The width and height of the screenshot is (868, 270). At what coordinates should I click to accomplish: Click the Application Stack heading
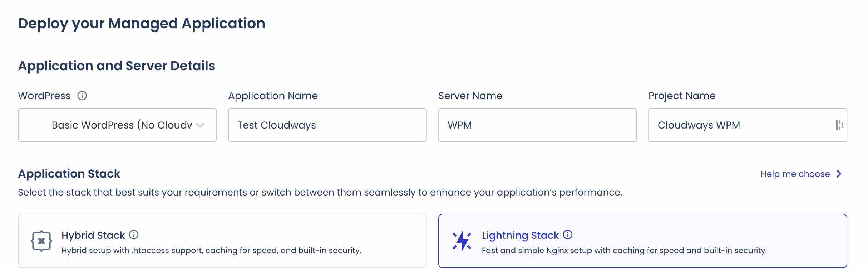[x=69, y=174]
